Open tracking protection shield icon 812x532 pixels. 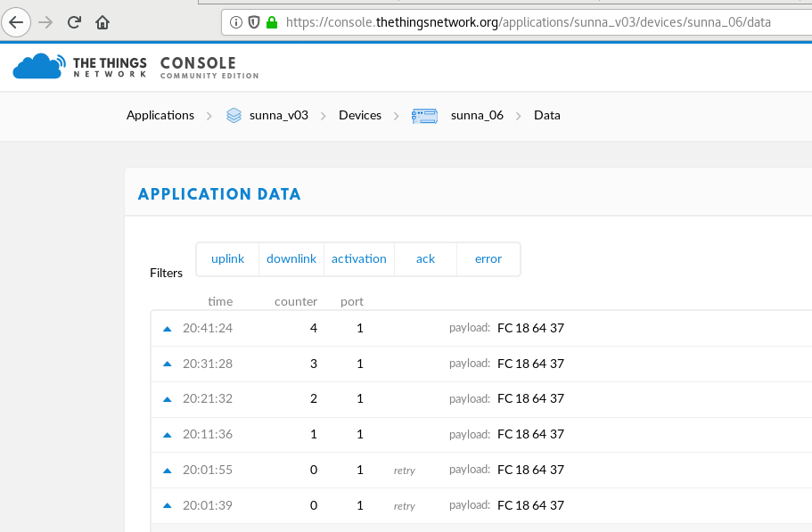point(254,22)
